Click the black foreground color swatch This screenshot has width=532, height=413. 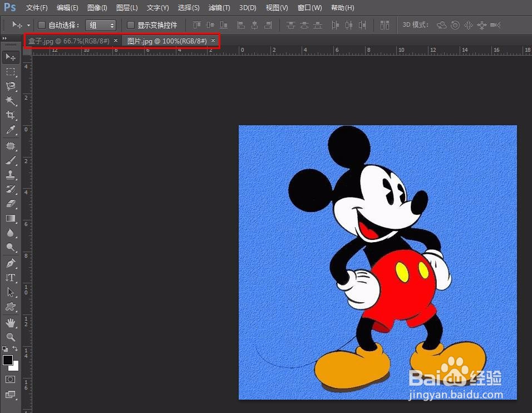tap(7, 360)
